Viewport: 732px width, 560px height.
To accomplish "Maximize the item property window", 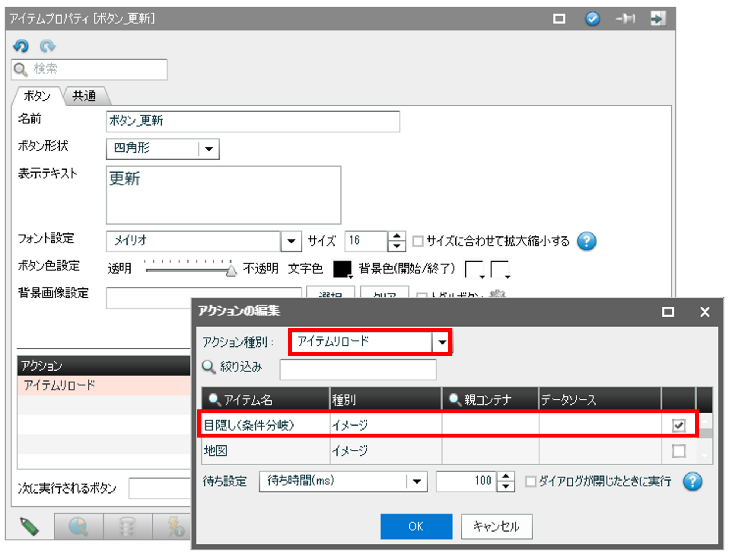I will (x=559, y=18).
